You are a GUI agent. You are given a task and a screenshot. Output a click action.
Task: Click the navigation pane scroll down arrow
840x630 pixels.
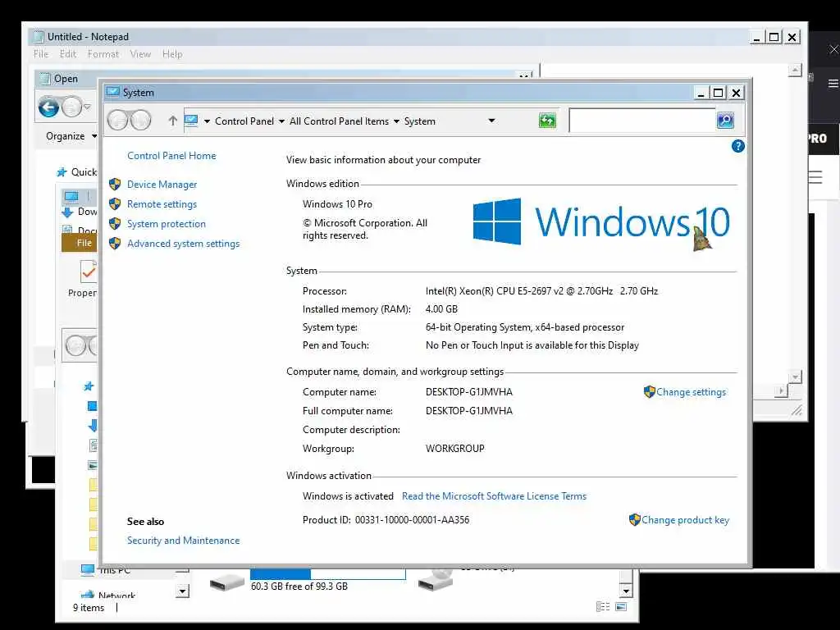182,591
